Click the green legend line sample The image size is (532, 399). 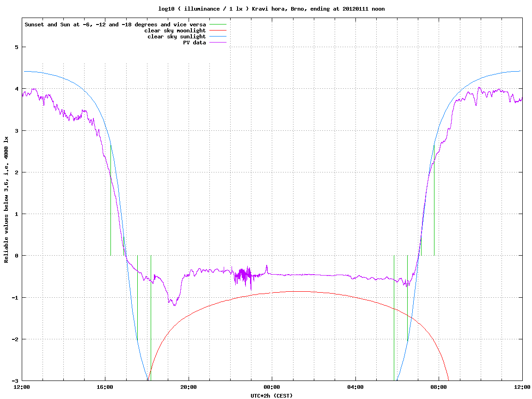[x=218, y=25]
